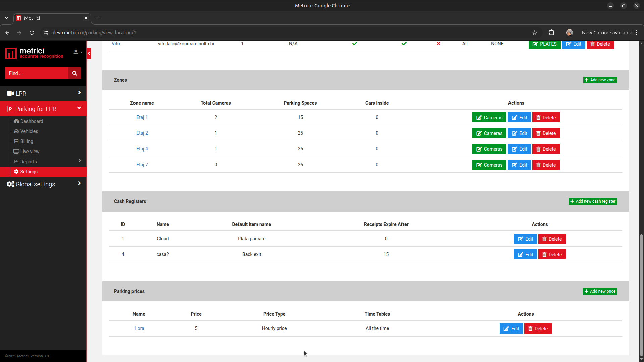Expand the Global settings section
The height and width of the screenshot is (362, 644).
point(43,184)
